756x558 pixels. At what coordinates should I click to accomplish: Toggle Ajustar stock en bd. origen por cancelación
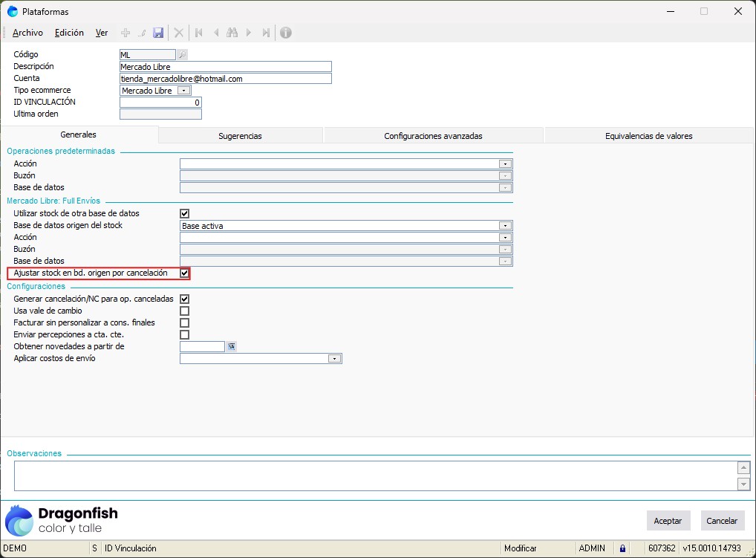(185, 273)
